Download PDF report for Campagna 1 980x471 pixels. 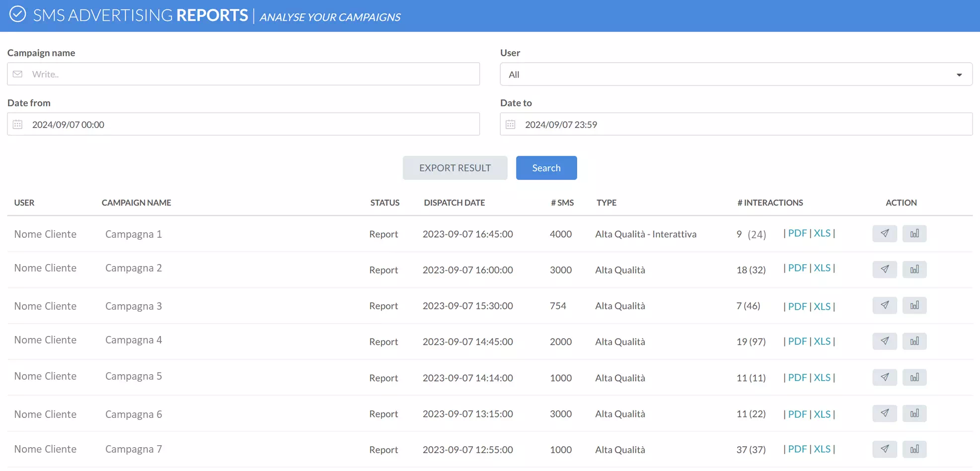[x=797, y=233]
